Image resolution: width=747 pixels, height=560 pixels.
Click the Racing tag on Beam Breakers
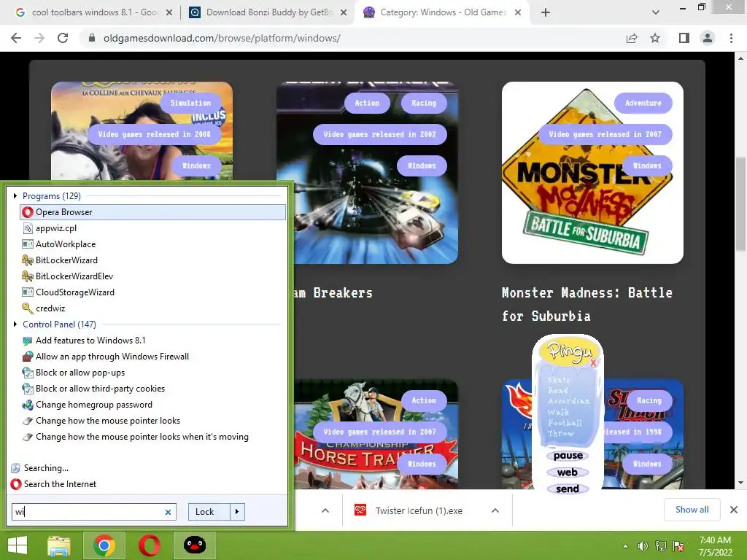pyautogui.click(x=424, y=103)
